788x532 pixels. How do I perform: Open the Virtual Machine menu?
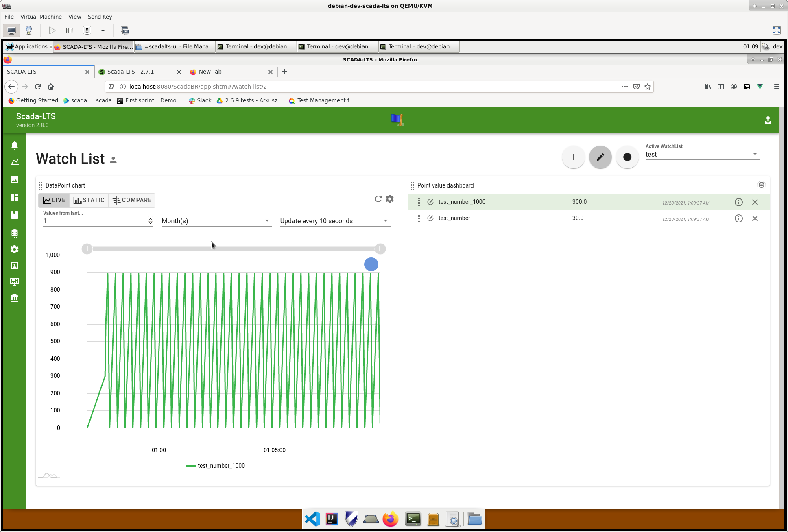(x=41, y=17)
